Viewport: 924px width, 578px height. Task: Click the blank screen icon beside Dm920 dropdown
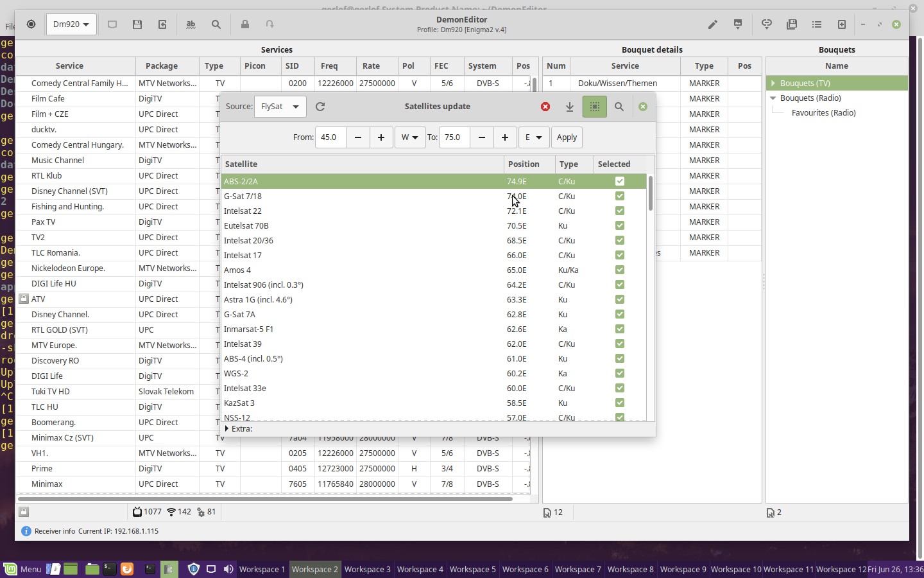click(112, 24)
